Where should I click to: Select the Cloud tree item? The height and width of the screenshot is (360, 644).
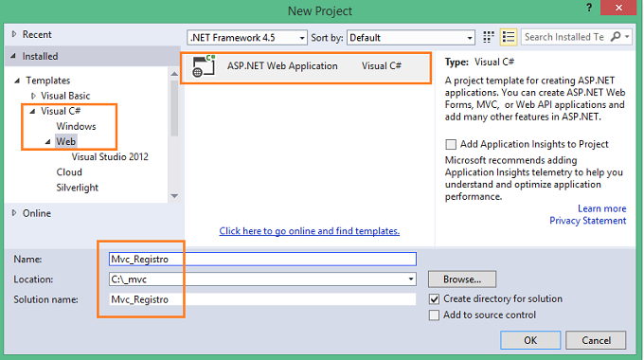point(69,172)
